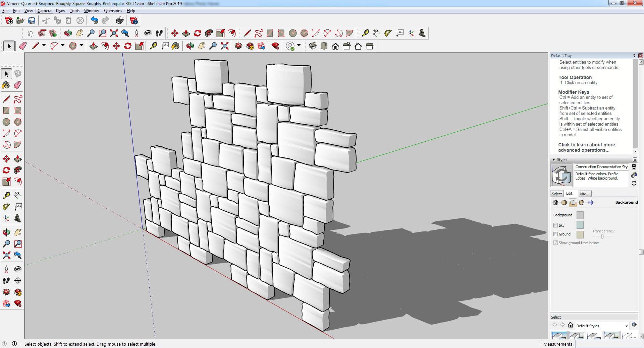Screen dimensions: 644x348
Task: Click the Save icon in top toolbar
Action: pos(32,21)
